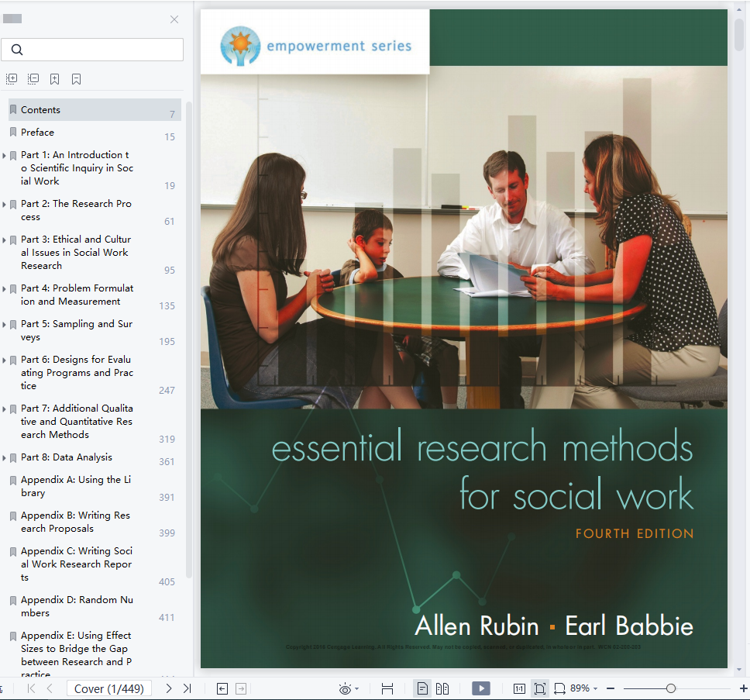The width and height of the screenshot is (750, 700).
Task: Expand all bookmarks in the outline panel
Action: coord(12,79)
